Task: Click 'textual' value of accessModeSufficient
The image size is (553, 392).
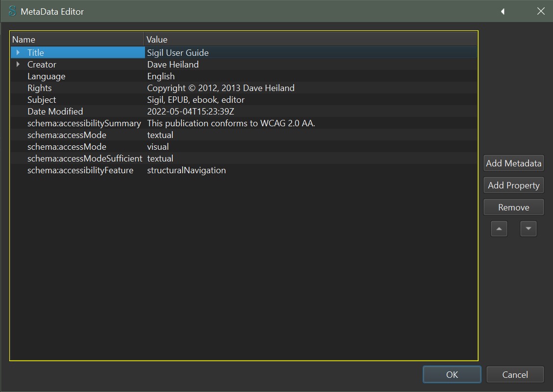Action: [x=160, y=158]
